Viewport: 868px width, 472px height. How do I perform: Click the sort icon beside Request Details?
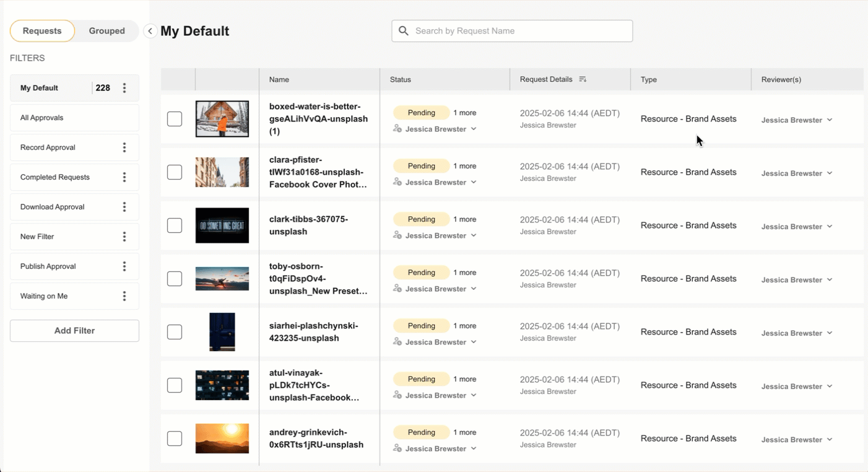point(583,79)
